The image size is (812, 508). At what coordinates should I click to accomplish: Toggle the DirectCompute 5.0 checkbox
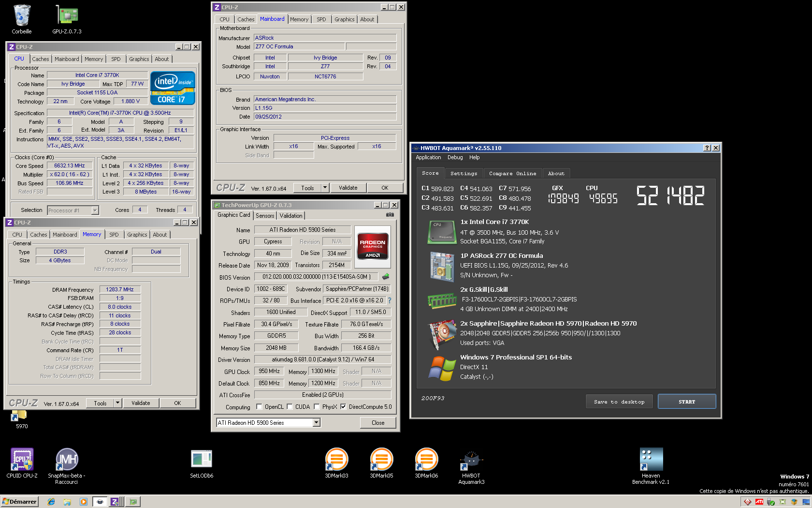tap(343, 407)
